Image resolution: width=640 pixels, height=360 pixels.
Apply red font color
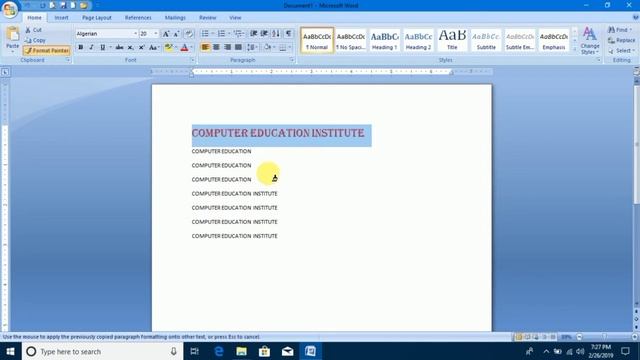pyautogui.click(x=184, y=47)
